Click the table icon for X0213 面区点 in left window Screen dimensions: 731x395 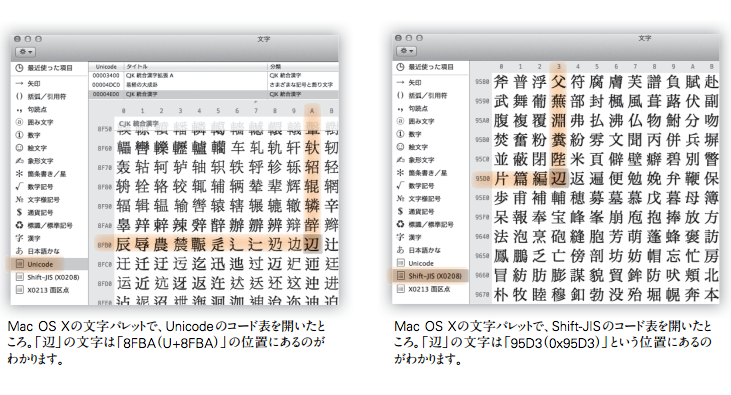(19, 290)
